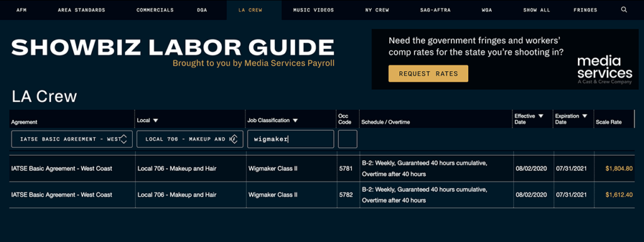Click the Schedule / Overtime column header

[386, 122]
